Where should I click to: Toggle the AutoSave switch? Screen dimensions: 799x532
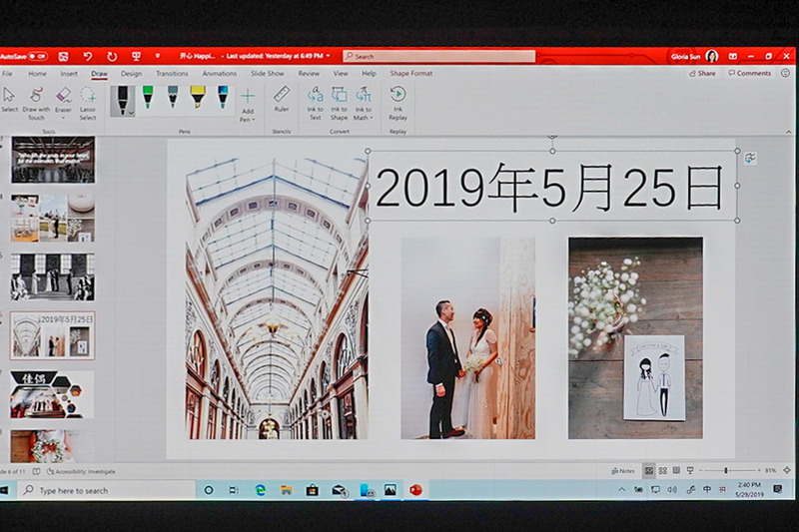(38, 56)
